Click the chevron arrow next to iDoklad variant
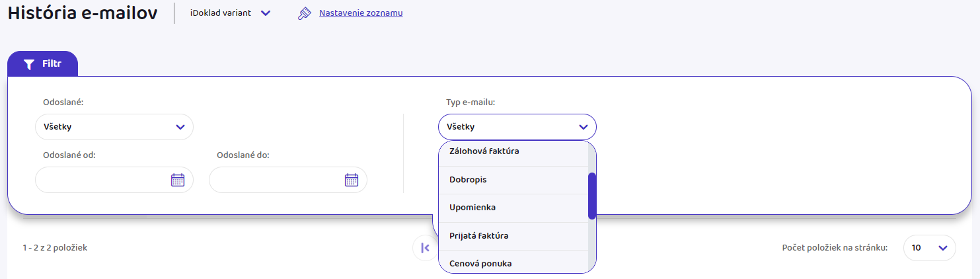This screenshot has width=980, height=279. tap(266, 13)
